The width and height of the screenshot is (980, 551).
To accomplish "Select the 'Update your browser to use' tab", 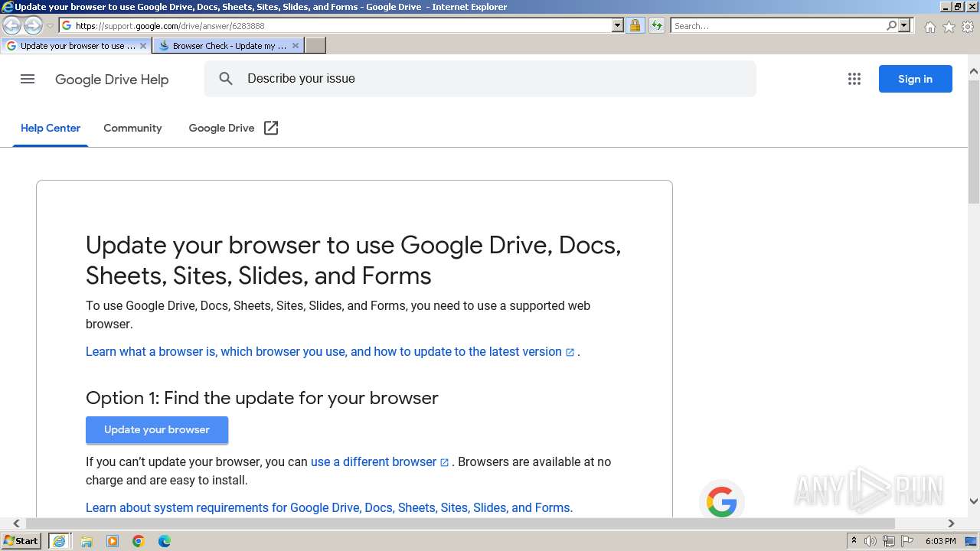I will (76, 46).
